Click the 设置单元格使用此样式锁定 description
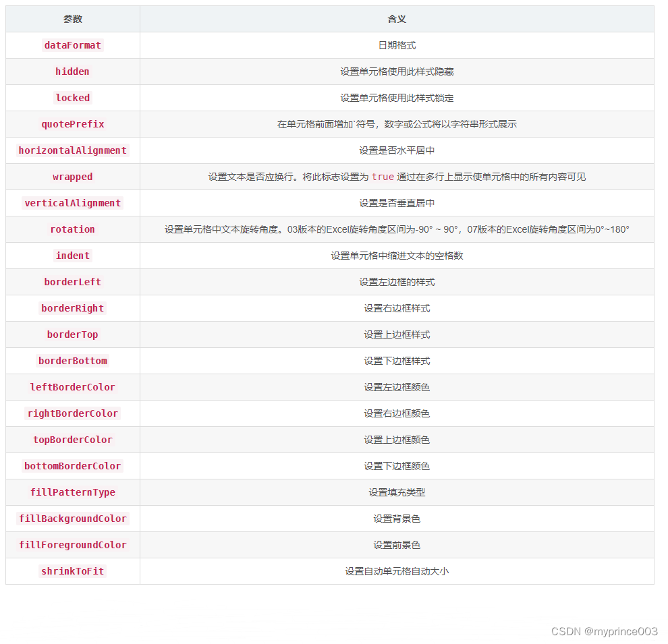The image size is (668, 644). pos(397,98)
